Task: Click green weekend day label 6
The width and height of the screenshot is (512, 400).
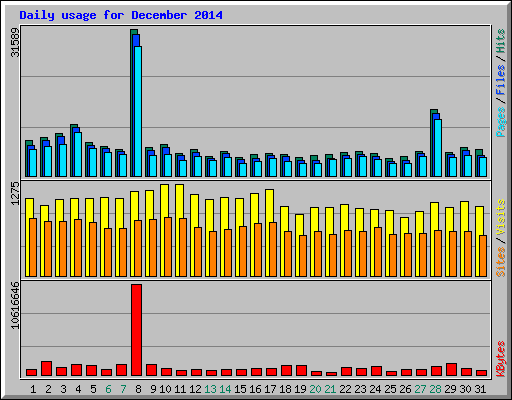Action: coord(108,389)
